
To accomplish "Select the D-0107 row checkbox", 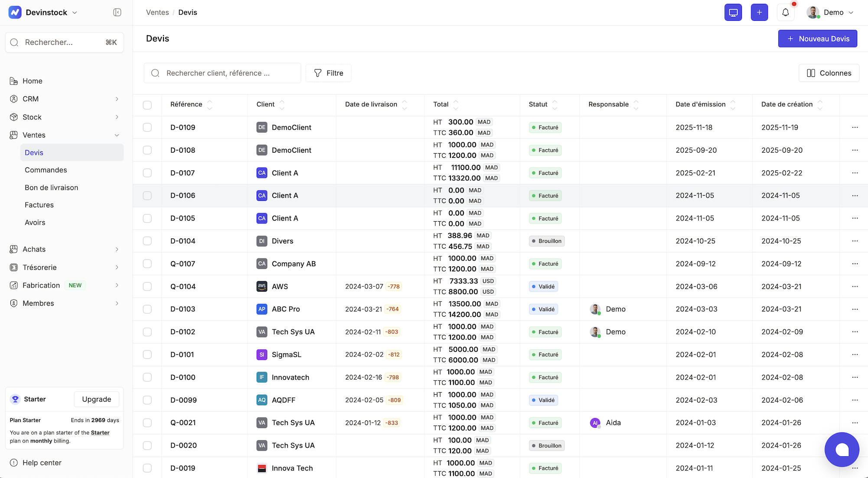I will 147,173.
